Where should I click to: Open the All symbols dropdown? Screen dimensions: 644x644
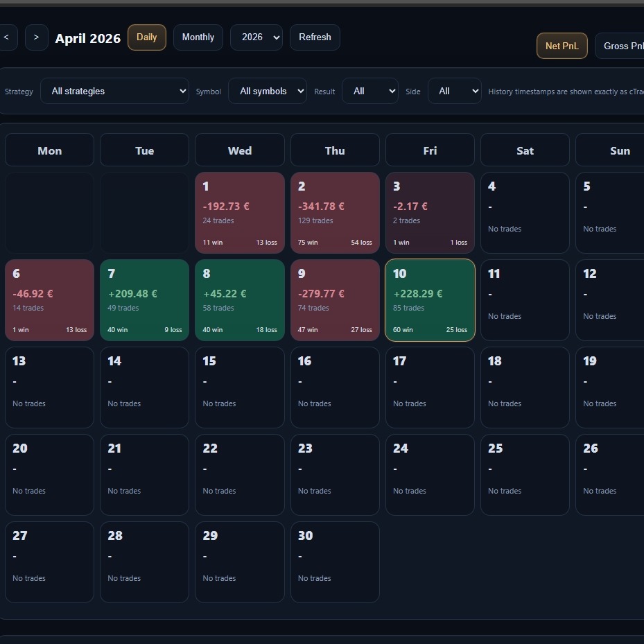[268, 91]
